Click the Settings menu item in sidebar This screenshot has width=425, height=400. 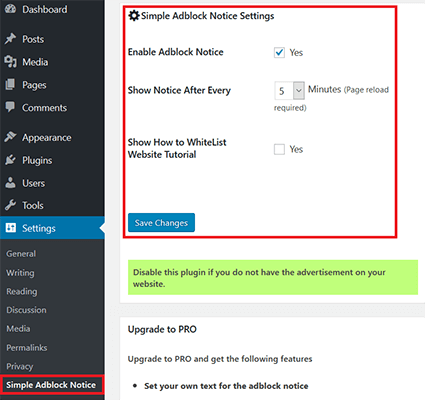[x=52, y=228]
